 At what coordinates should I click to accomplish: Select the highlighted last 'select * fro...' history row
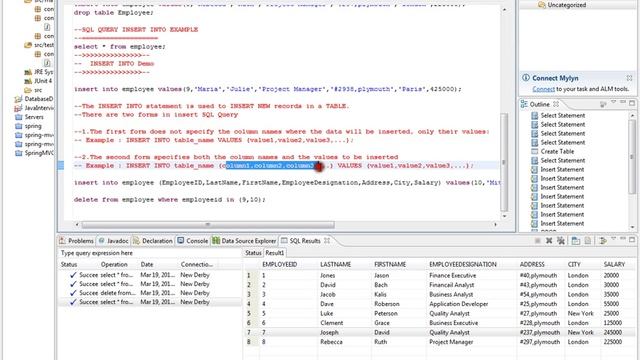click(150, 302)
